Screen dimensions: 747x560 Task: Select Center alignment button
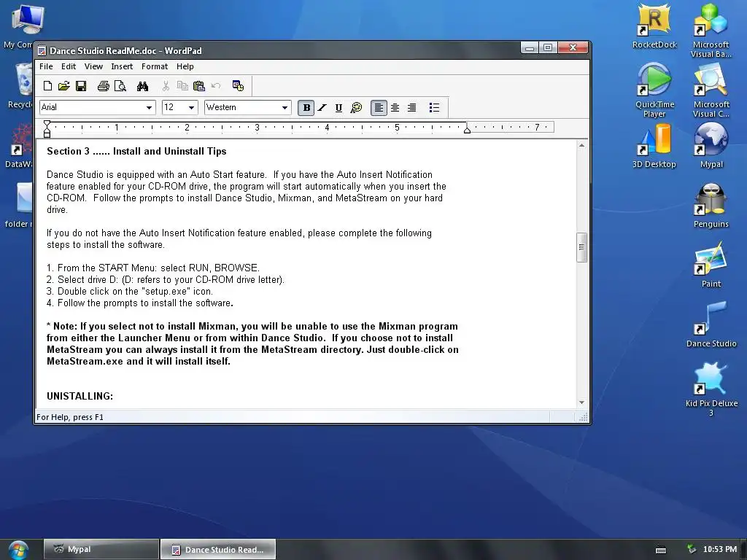click(x=395, y=108)
